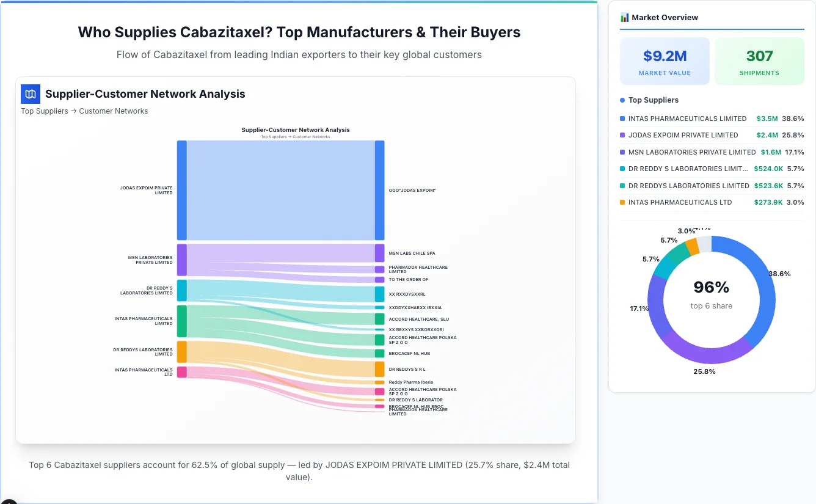Click the bar chart icon next to Market Overview

pos(625,17)
